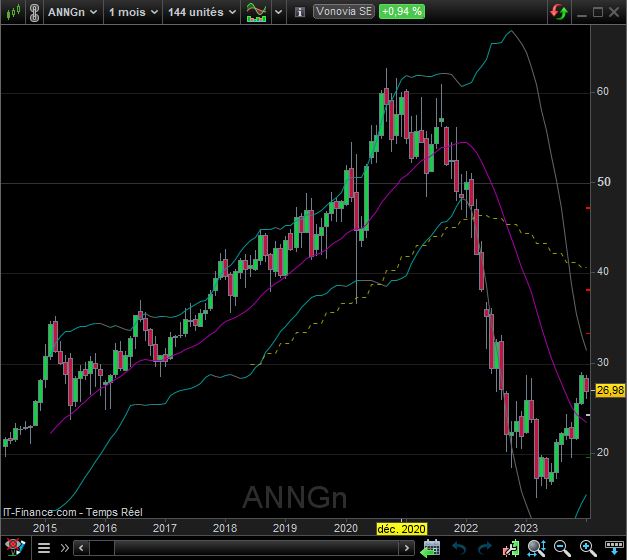Click the zoom out magnifier icon
Image resolution: width=629 pixels, height=560 pixels.
pos(562,548)
